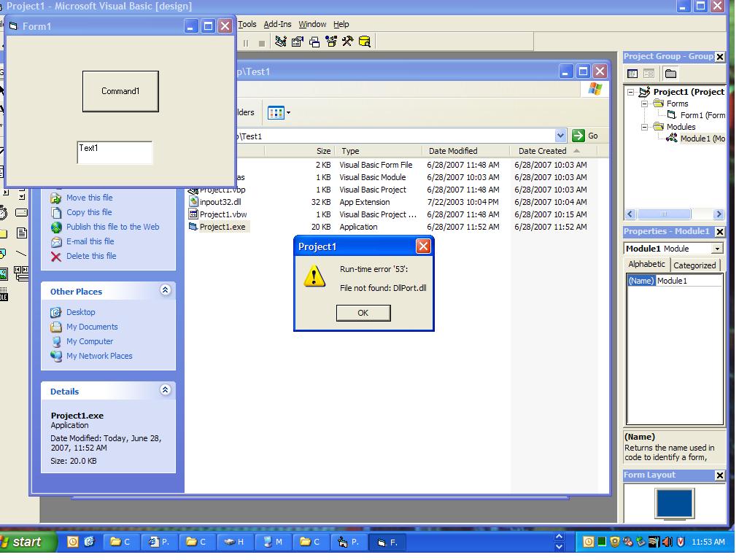Screen dimensions: 747x560
Task: Open the Tools menu
Action: pyautogui.click(x=247, y=24)
